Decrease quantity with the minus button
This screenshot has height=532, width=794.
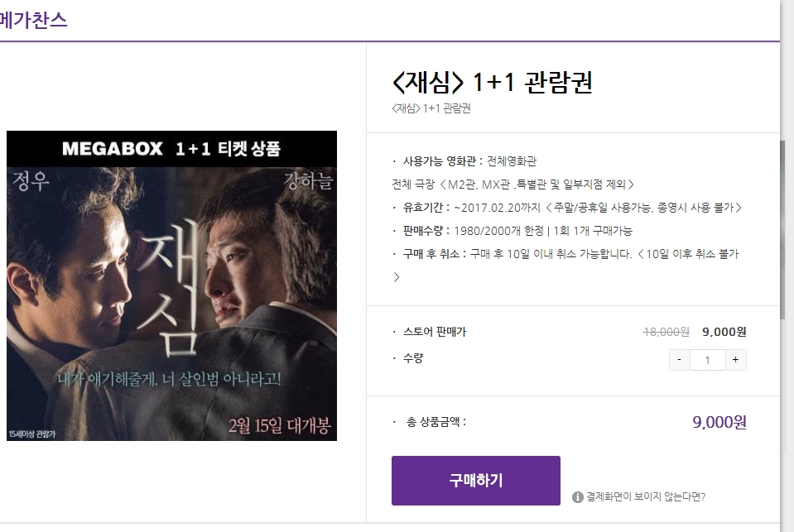(679, 360)
